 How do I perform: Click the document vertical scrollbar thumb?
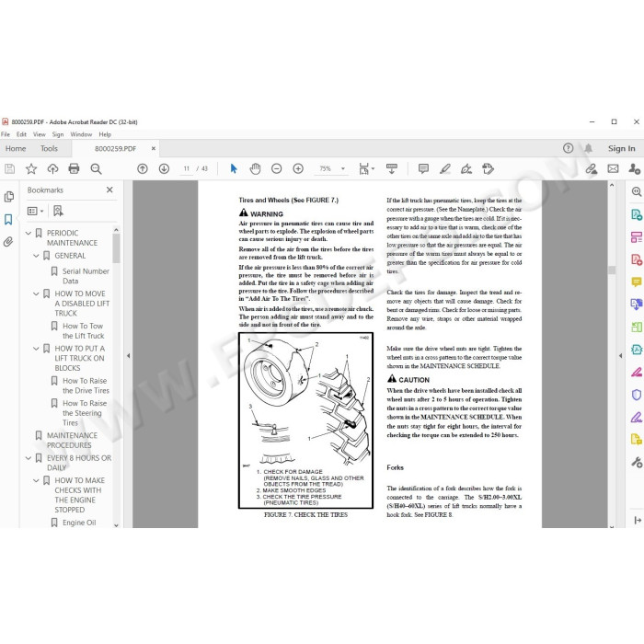[612, 270]
